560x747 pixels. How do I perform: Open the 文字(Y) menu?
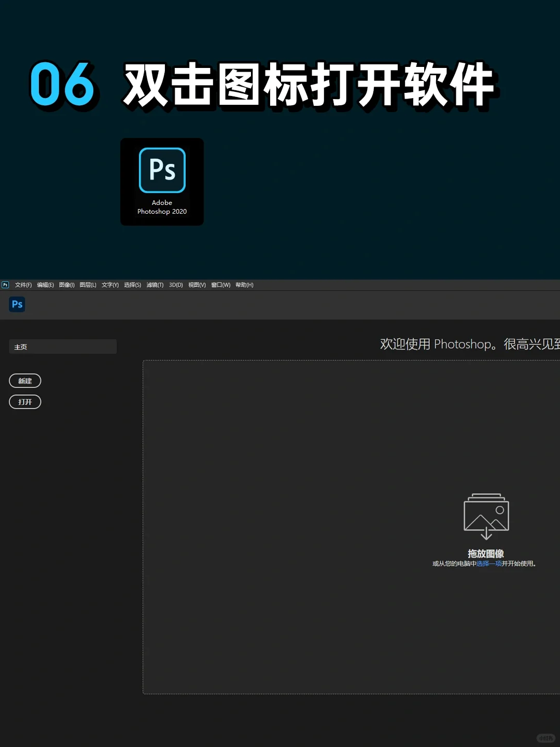pos(109,284)
